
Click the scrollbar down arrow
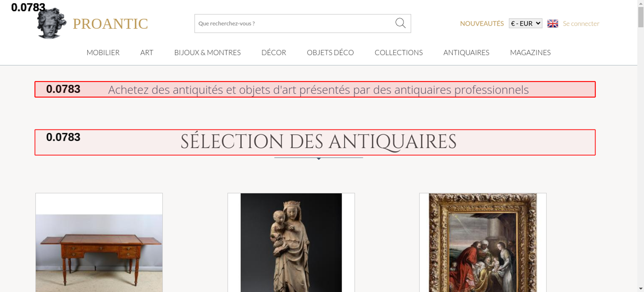pyautogui.click(x=640, y=288)
